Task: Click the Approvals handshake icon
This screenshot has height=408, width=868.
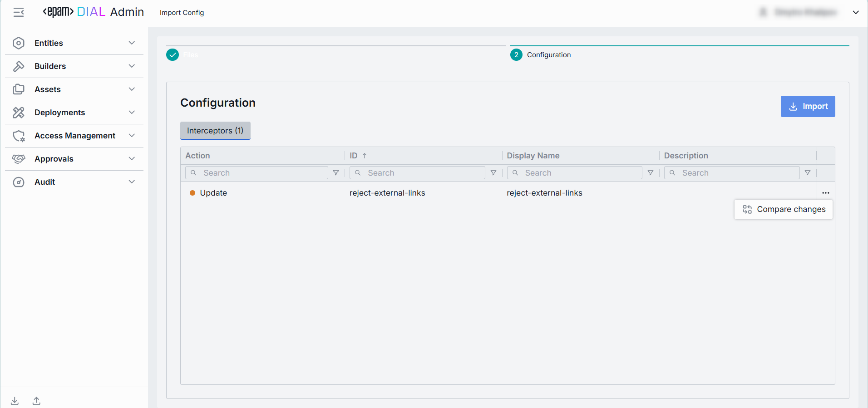Action: tap(19, 159)
